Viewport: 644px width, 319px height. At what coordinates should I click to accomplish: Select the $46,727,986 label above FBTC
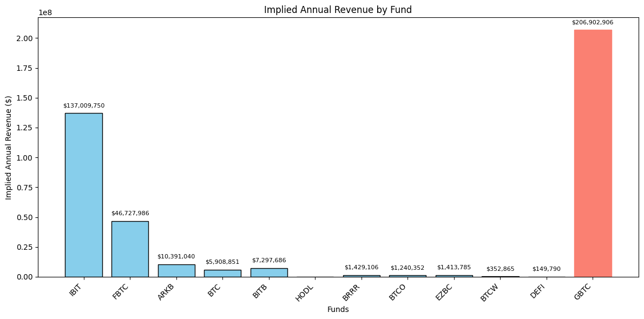coord(130,214)
